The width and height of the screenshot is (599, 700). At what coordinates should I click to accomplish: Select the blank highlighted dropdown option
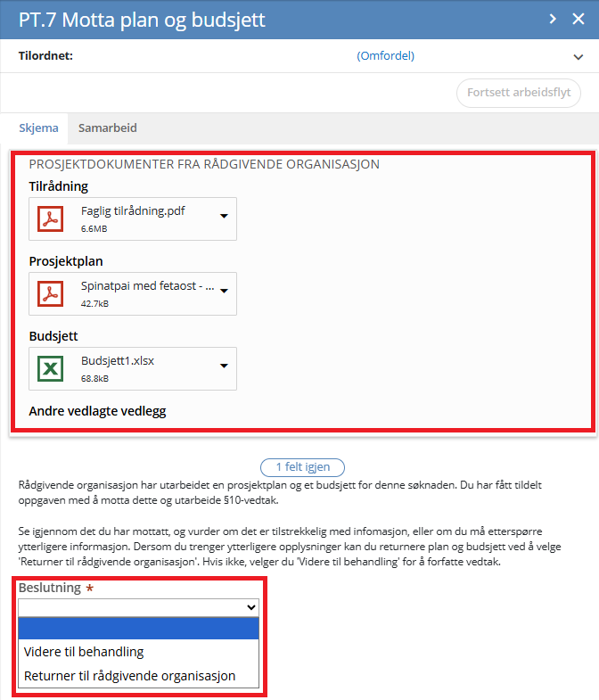pos(138,629)
